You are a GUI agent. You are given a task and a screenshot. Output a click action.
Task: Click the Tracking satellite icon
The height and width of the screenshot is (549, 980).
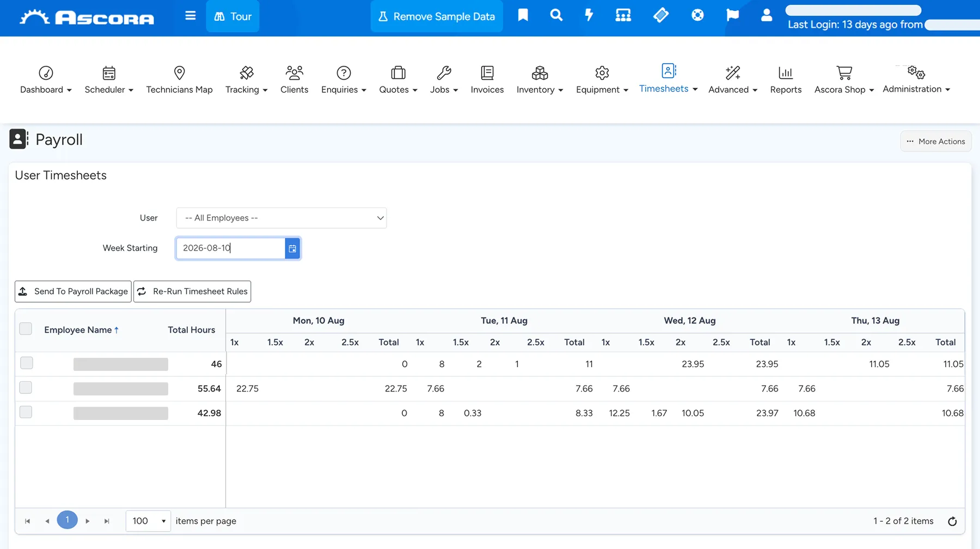click(x=247, y=72)
